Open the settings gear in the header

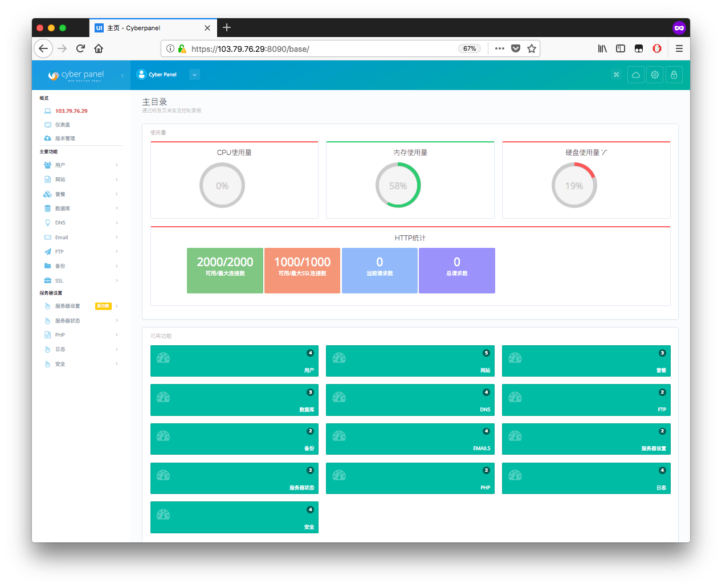pyautogui.click(x=655, y=75)
